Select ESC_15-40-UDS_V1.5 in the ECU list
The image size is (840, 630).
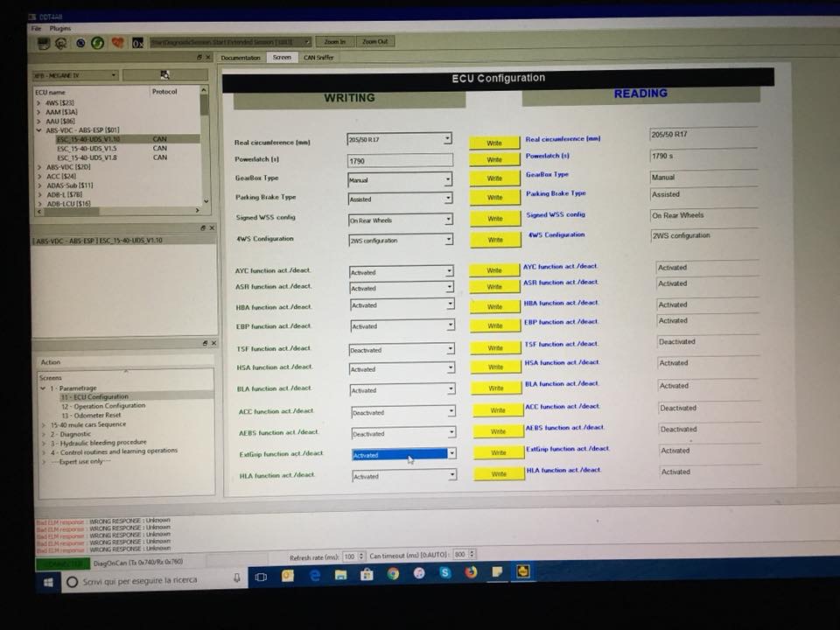87,149
